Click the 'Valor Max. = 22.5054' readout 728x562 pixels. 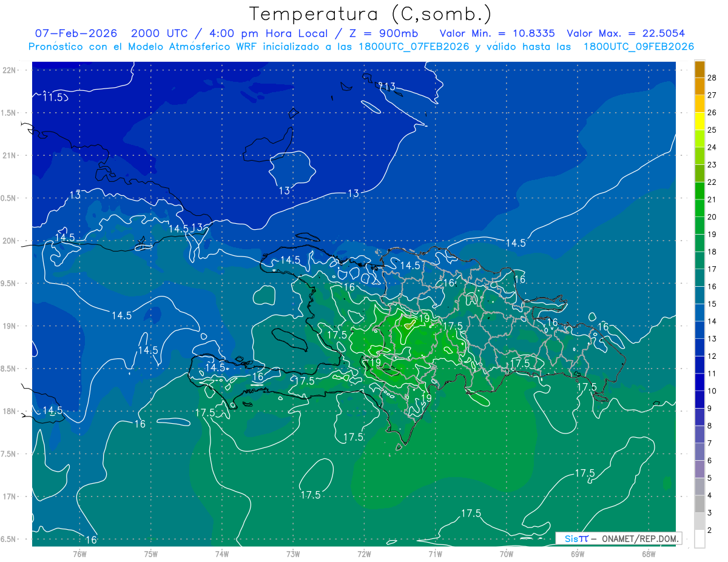(x=625, y=33)
